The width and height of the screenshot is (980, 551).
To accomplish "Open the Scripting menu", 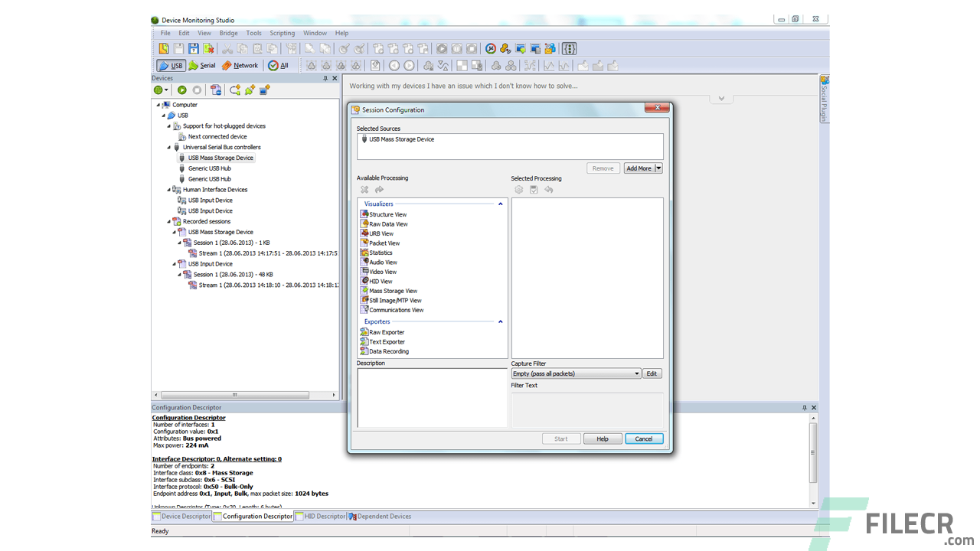I will point(283,33).
